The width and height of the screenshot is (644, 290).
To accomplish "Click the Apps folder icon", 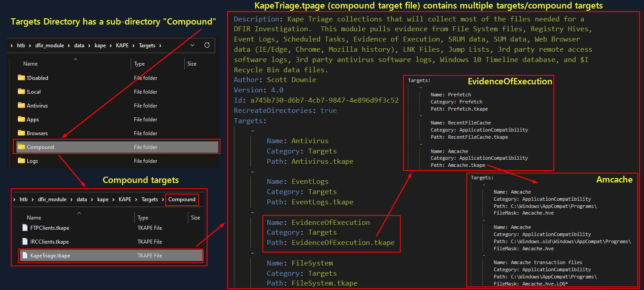I will coord(21,119).
